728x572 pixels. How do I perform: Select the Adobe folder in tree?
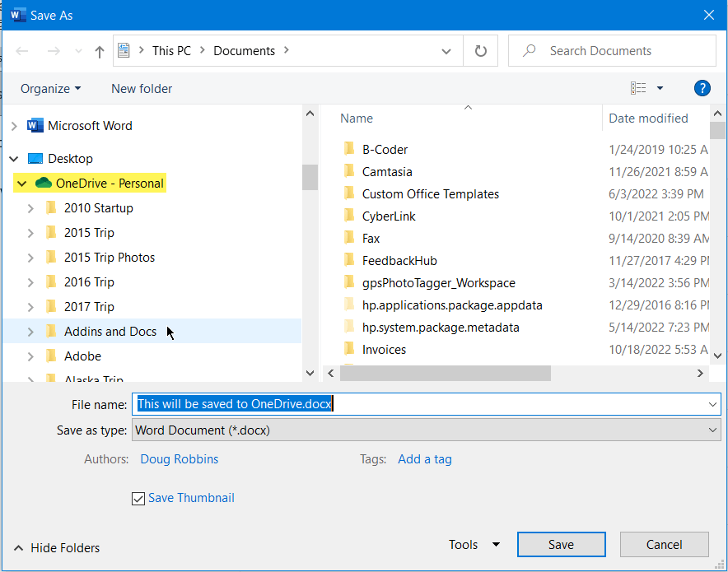(x=82, y=356)
